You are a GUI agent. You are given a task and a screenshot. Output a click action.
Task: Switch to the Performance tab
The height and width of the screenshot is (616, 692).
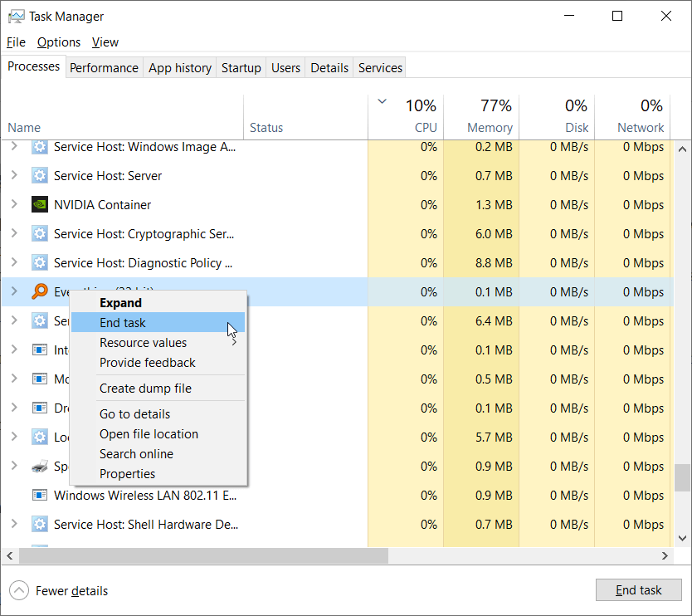[x=104, y=67]
